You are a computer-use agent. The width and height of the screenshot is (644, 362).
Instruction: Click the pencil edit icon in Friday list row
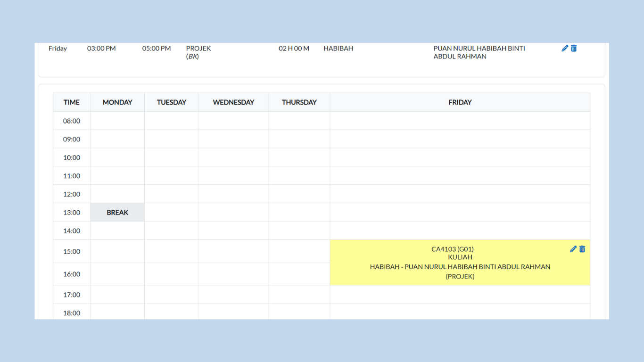click(565, 48)
